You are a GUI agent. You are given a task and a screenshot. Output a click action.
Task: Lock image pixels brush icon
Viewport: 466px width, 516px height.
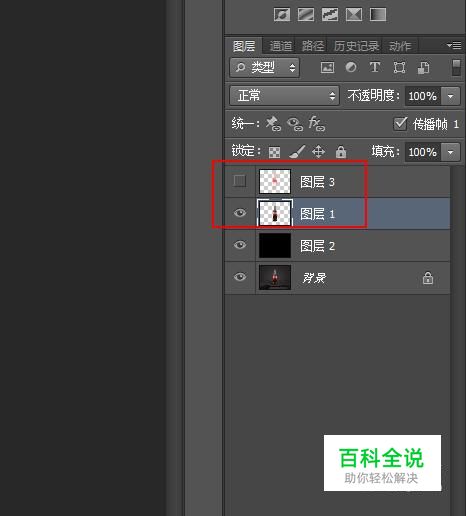tap(297, 152)
